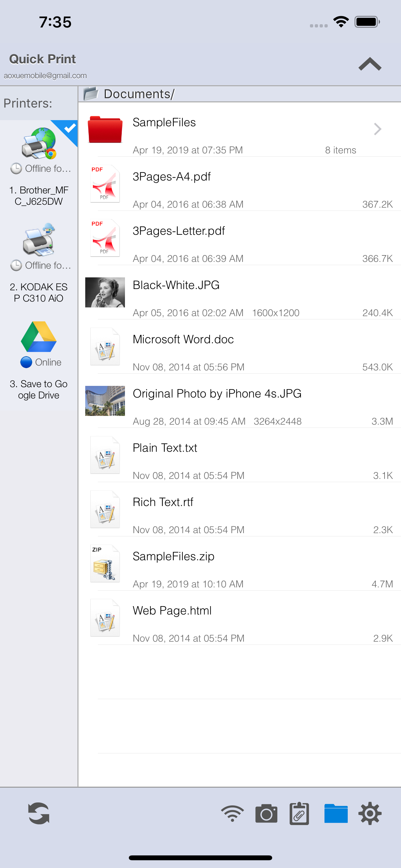Tap the refresh sync arrows icon
The height and width of the screenshot is (868, 401).
click(x=39, y=813)
